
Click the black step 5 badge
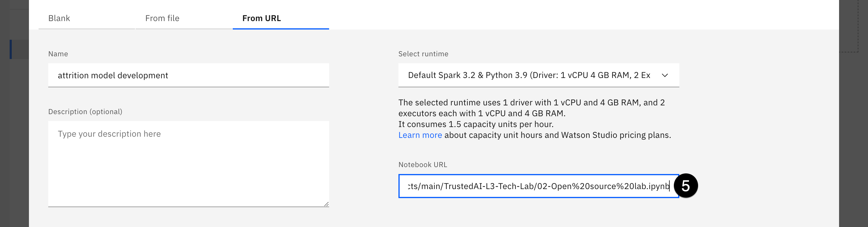[685, 185]
